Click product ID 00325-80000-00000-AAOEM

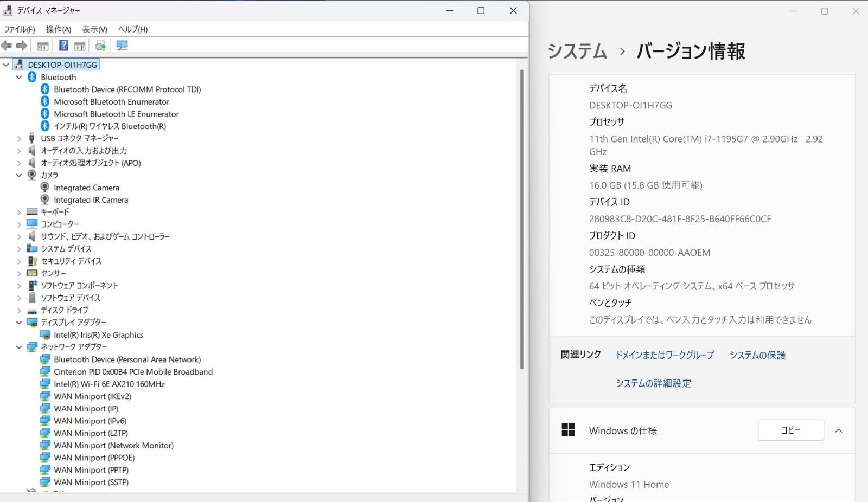[649, 253]
